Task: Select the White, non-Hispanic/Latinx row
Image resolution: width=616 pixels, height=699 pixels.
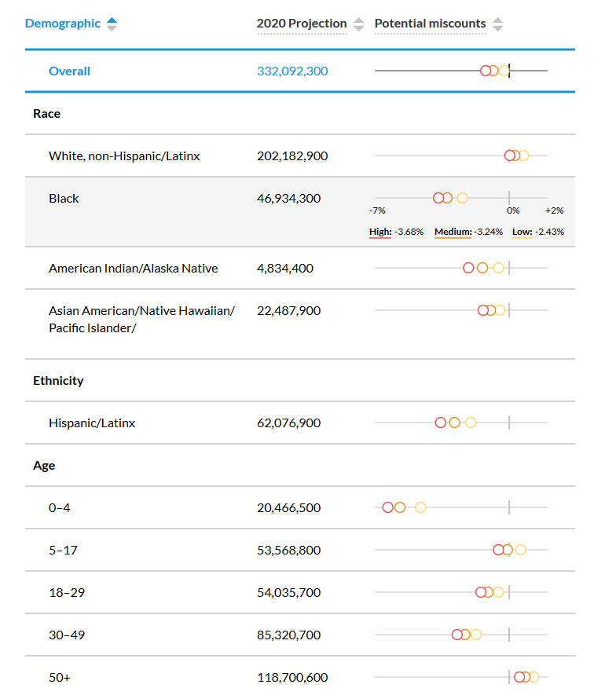Action: click(x=299, y=156)
